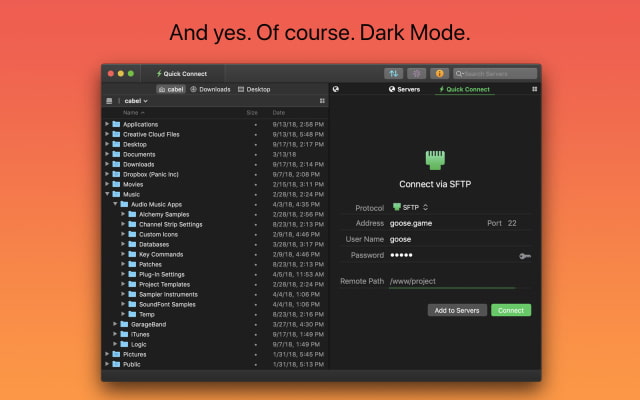Viewport: 640px width, 400px height.
Task: Open the SFTP protocol dropdown
Action: [x=410, y=207]
